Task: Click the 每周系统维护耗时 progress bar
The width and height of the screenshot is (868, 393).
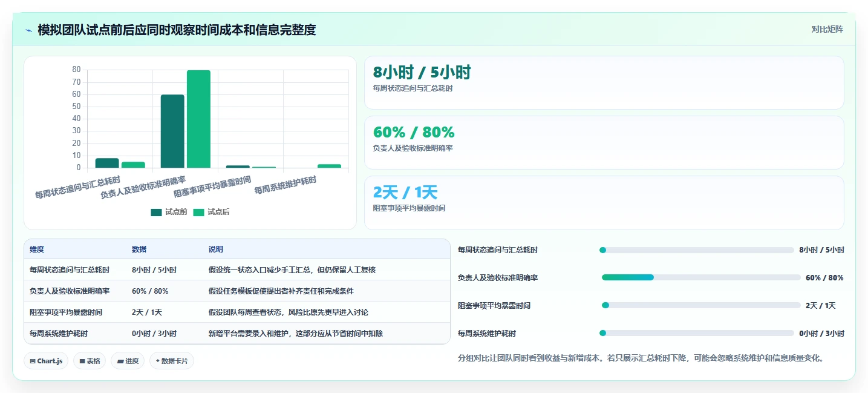Action: 696,333
